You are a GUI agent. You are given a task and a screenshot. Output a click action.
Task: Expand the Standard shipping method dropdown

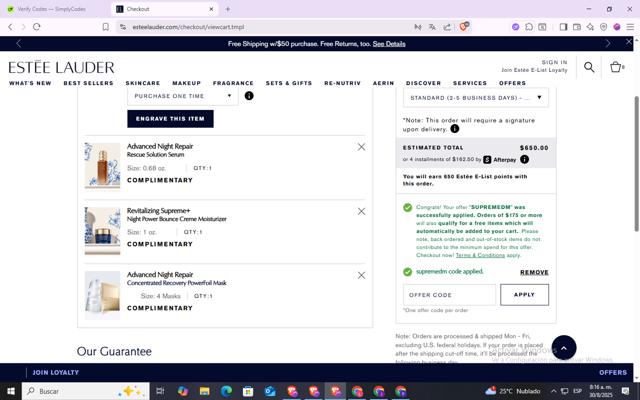(x=476, y=98)
